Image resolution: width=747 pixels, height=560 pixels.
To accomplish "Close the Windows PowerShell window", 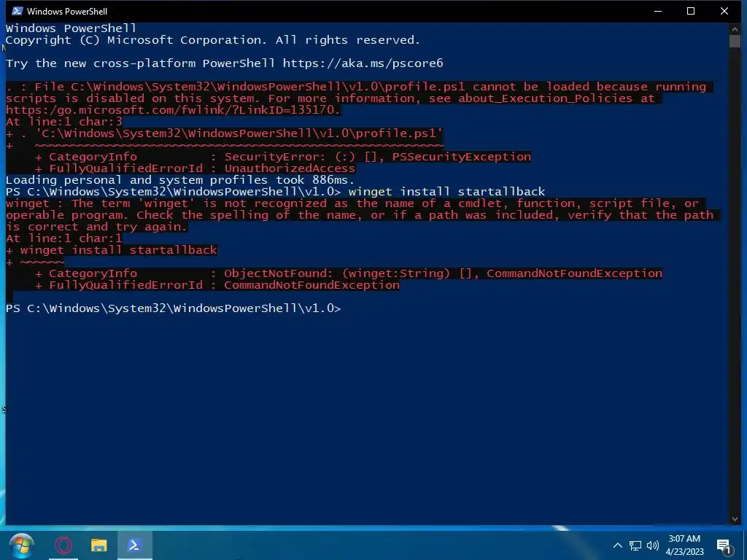I will (x=724, y=11).
